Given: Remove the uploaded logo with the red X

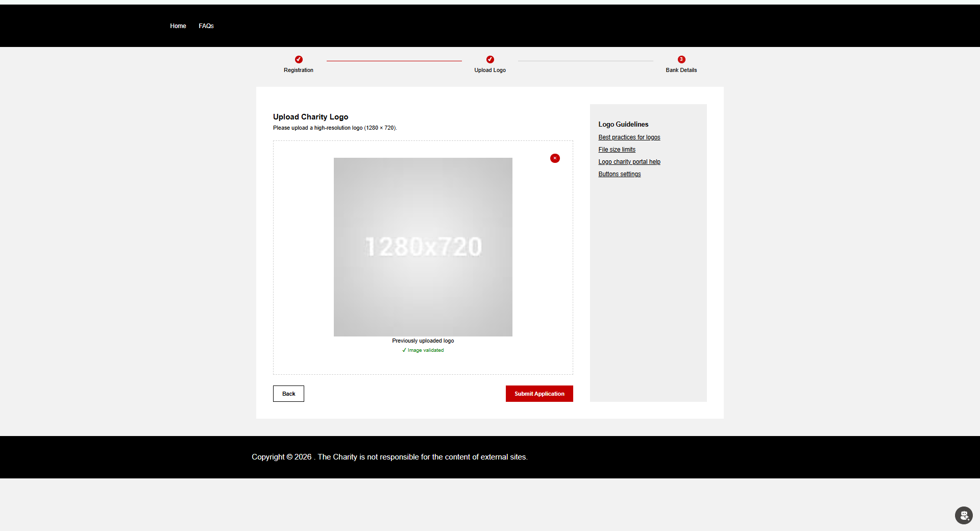Looking at the screenshot, I should pos(555,158).
